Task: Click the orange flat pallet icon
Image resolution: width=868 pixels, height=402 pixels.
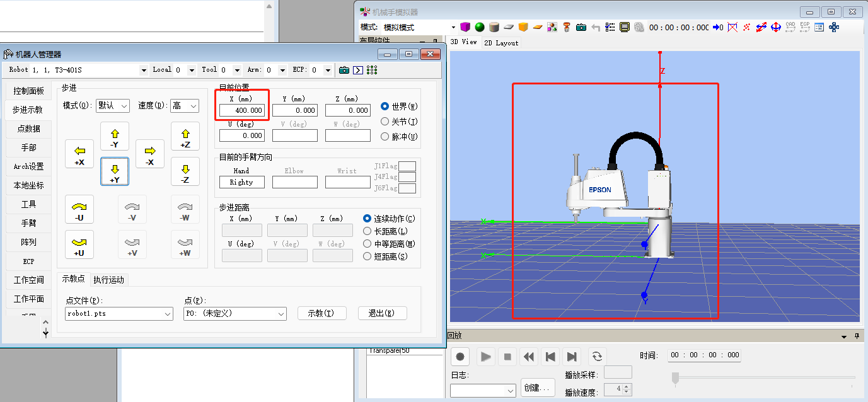Action: [538, 27]
